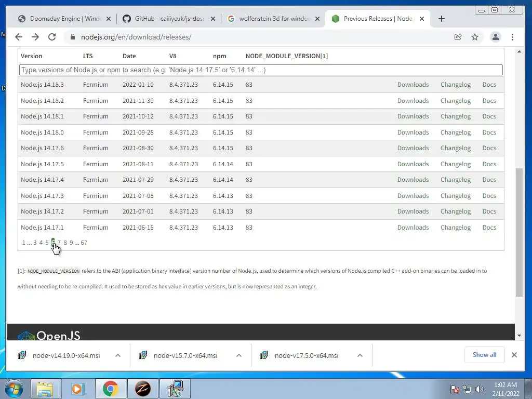This screenshot has height=399, width=532.
Task: Click the page vertical scrollbar thumb
Action: [519, 232]
